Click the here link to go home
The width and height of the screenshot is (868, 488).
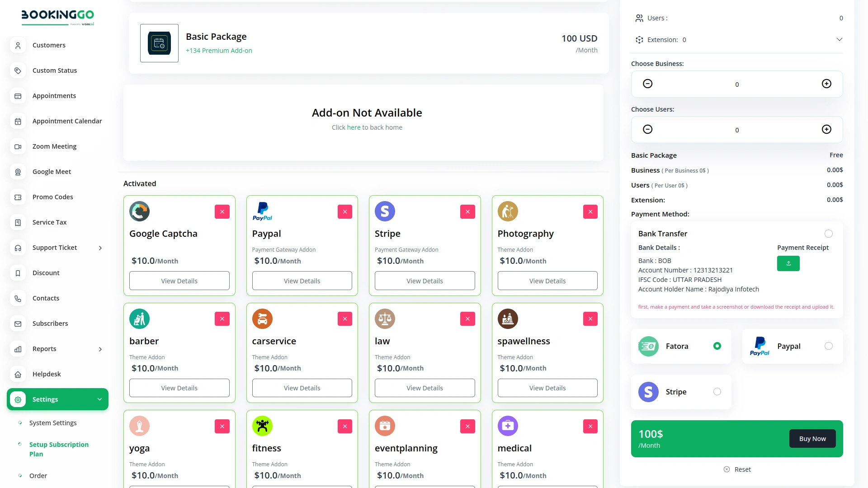click(x=353, y=127)
